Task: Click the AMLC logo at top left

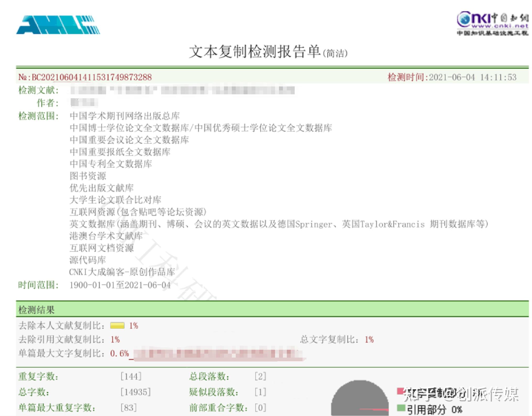Action: [58, 25]
